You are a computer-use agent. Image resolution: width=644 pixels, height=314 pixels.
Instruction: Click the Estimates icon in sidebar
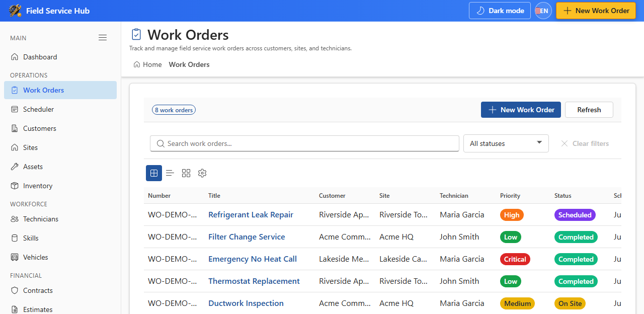point(15,309)
